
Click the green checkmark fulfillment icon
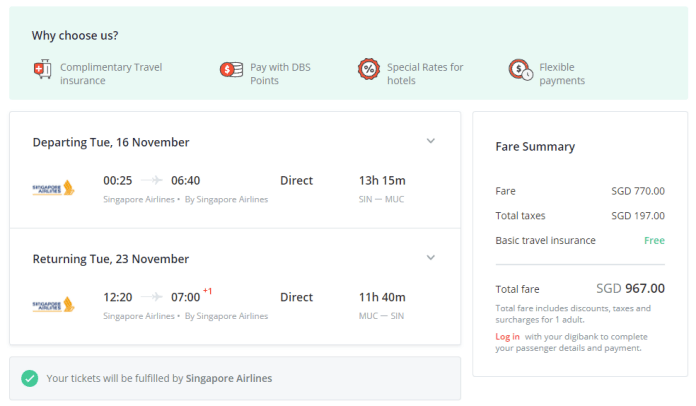pos(30,378)
